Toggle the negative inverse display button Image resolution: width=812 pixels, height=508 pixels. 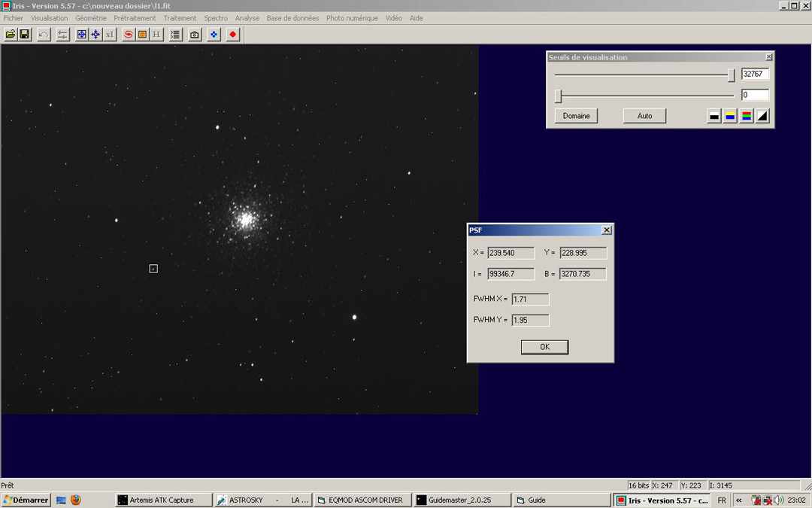click(x=762, y=116)
